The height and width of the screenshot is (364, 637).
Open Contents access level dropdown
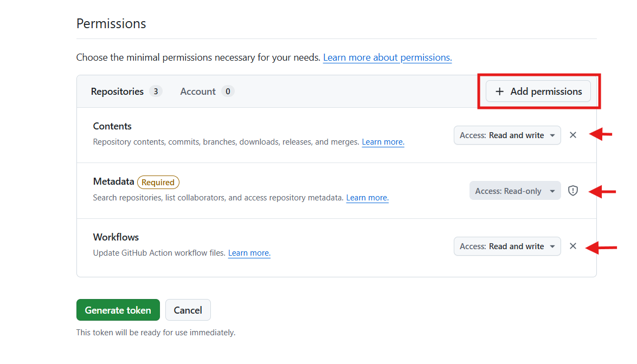507,135
